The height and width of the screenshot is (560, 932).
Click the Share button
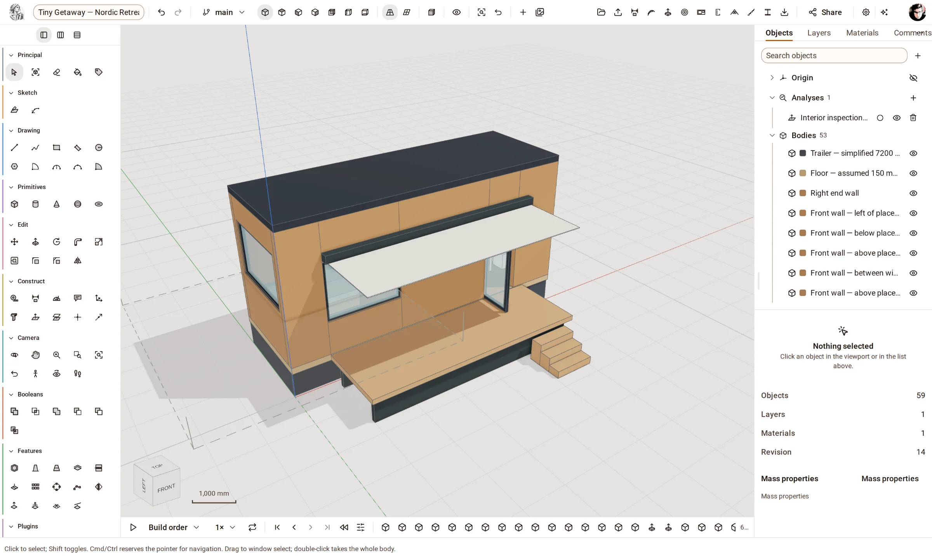[825, 12]
